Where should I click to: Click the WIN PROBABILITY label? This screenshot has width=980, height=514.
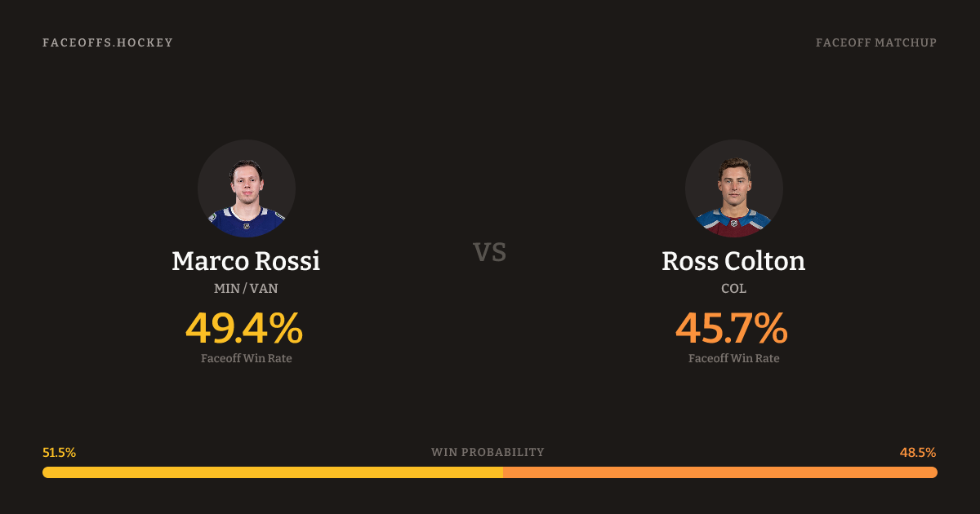pos(488,452)
